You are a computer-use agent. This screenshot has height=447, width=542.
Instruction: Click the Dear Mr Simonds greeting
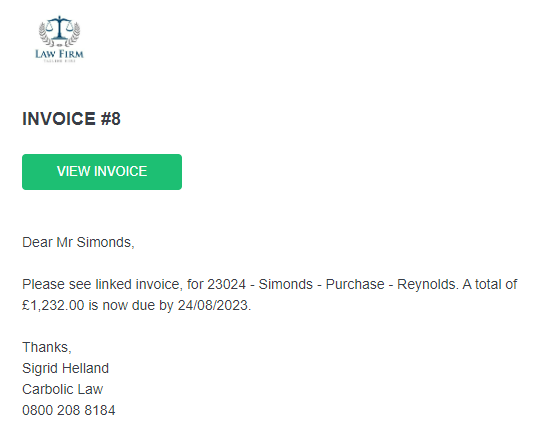(78, 242)
